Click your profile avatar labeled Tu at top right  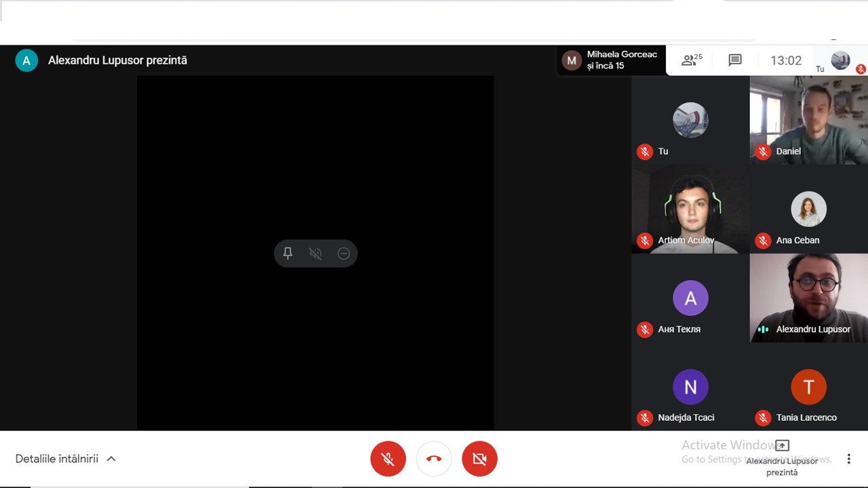(841, 60)
